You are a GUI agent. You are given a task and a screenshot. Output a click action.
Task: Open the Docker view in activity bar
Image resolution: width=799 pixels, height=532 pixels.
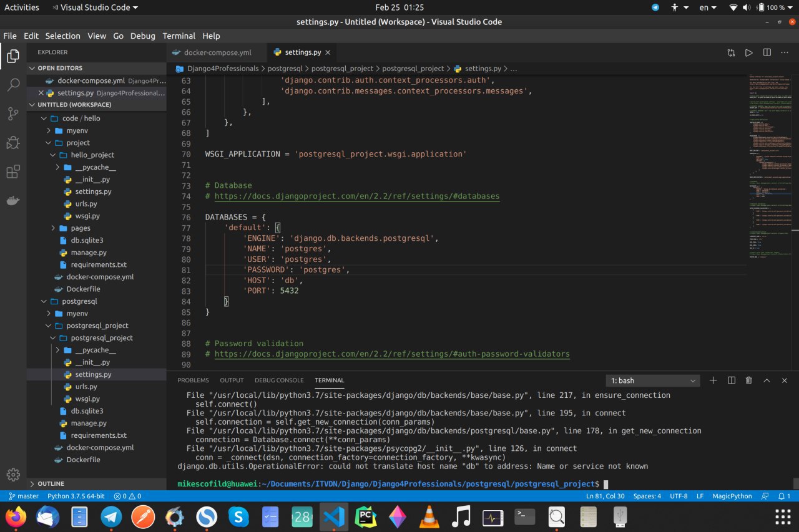(13, 201)
